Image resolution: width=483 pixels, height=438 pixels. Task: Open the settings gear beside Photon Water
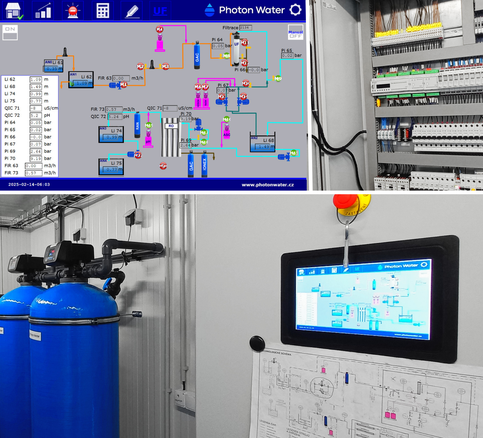296,10
